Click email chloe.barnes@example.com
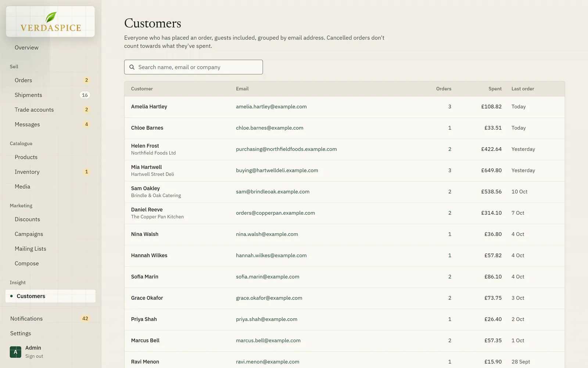588x368 pixels. pos(269,128)
